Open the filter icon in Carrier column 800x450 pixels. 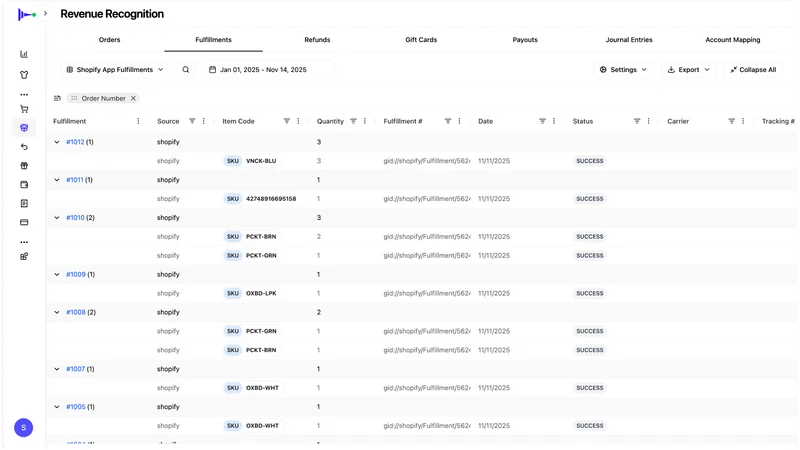[732, 121]
